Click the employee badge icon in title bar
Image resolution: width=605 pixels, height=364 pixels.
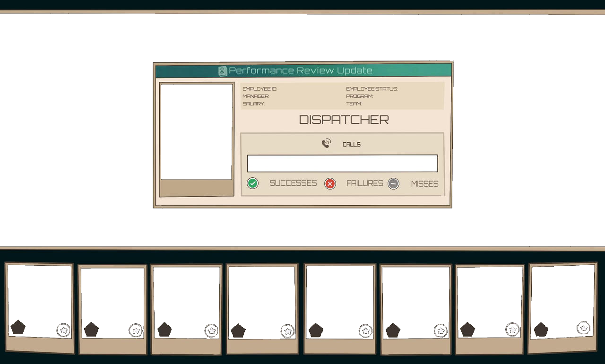(223, 71)
